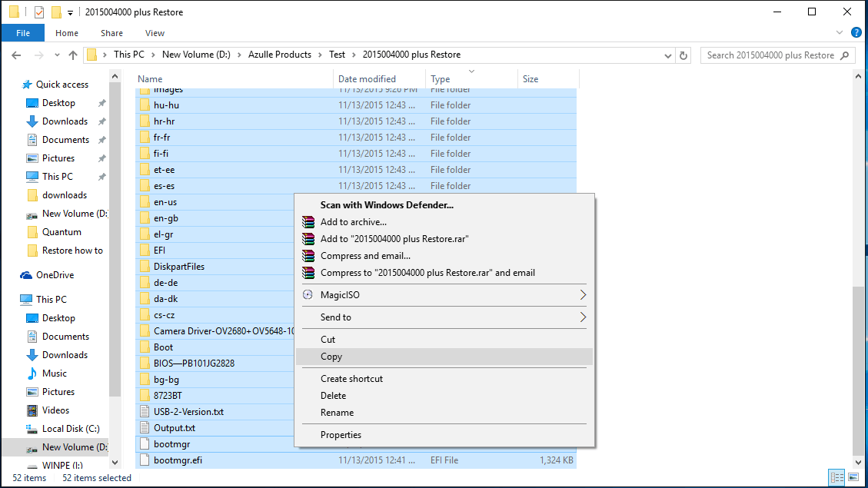The width and height of the screenshot is (868, 488).
Task: Click the file list vertical scrollbar thumb
Action: [x=857, y=369]
